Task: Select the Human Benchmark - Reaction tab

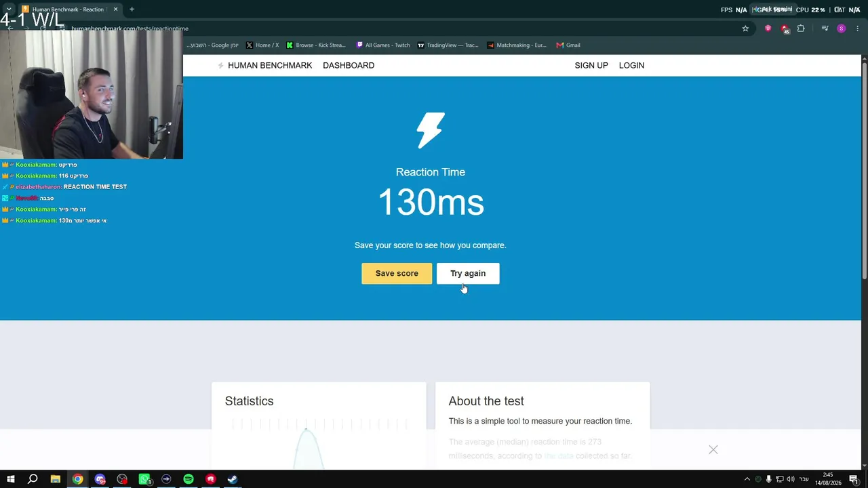Action: [70, 9]
